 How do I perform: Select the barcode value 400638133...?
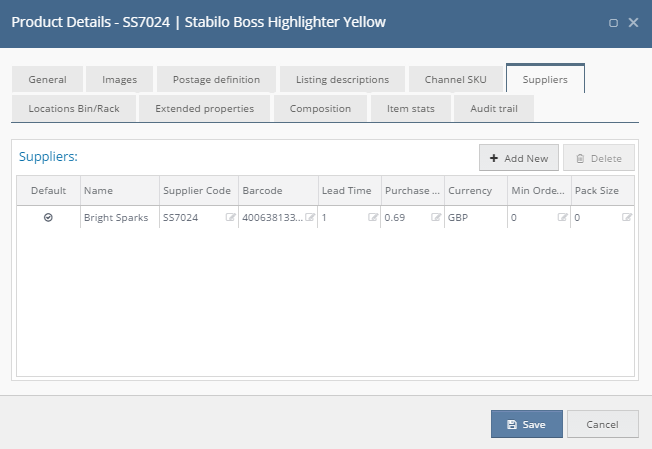pyautogui.click(x=272, y=217)
